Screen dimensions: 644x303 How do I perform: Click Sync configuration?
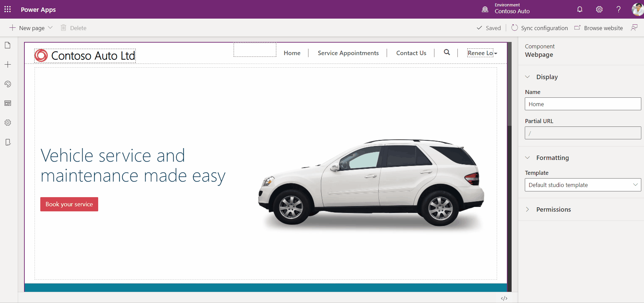tap(540, 28)
